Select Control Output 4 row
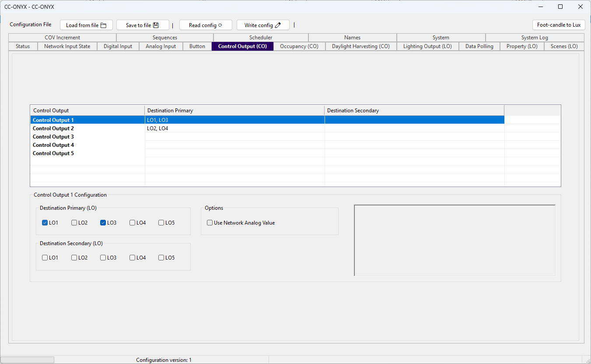Image resolution: width=591 pixels, height=364 pixels. (x=267, y=145)
